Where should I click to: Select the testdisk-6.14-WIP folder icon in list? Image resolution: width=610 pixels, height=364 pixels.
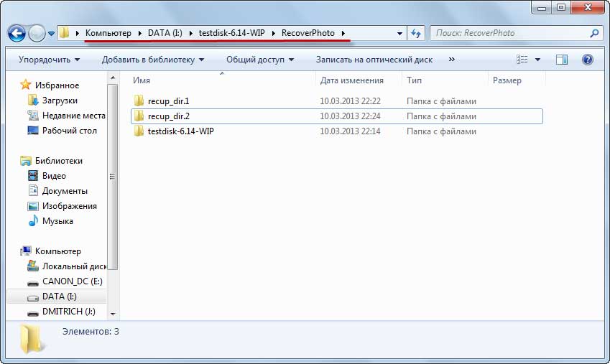coord(139,131)
